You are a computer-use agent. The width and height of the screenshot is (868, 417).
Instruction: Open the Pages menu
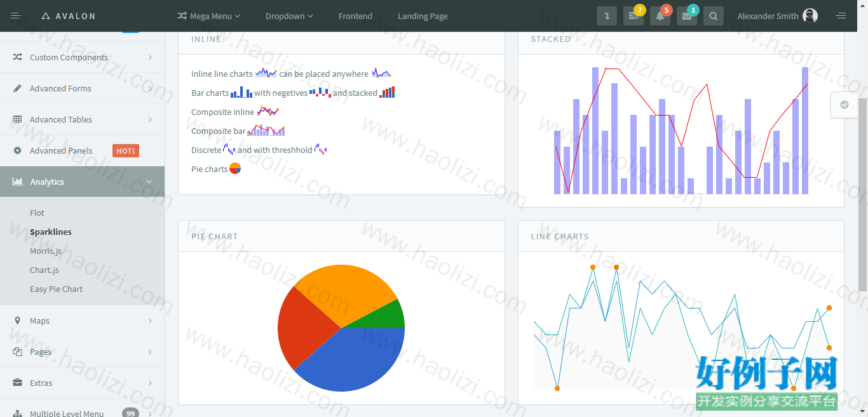click(83, 352)
